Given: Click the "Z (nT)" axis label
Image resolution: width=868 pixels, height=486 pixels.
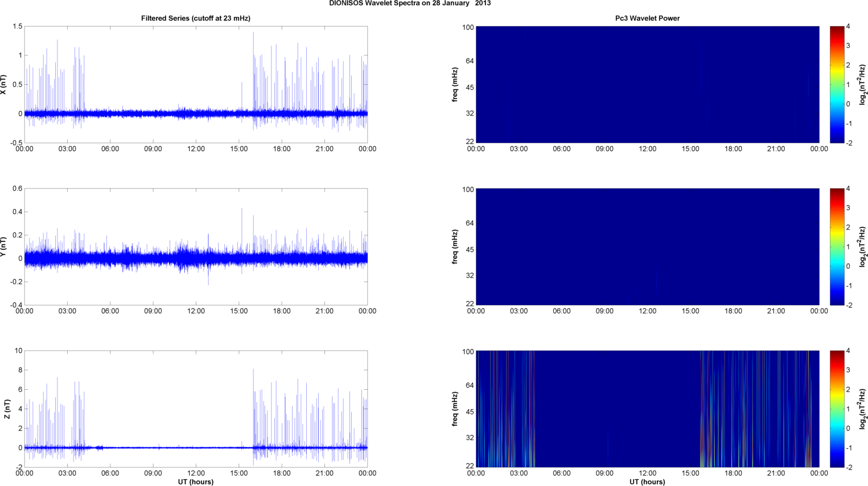Looking at the screenshot, I should [x=6, y=409].
